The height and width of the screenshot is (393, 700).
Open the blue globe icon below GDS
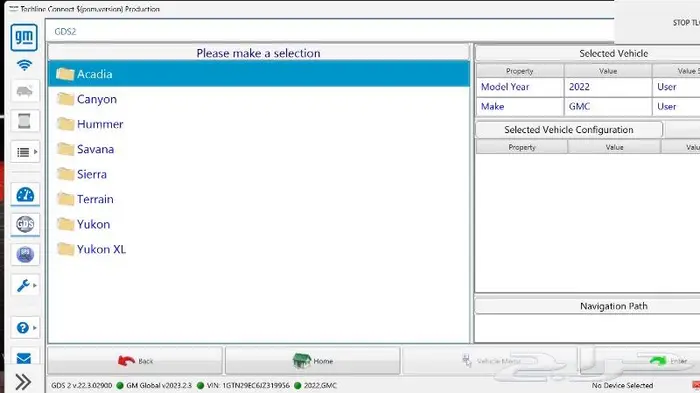click(25, 255)
